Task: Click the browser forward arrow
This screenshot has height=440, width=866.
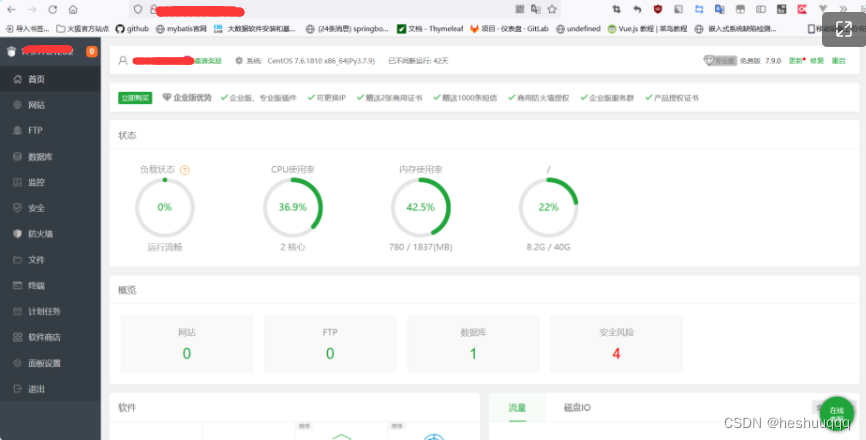Action: click(32, 9)
